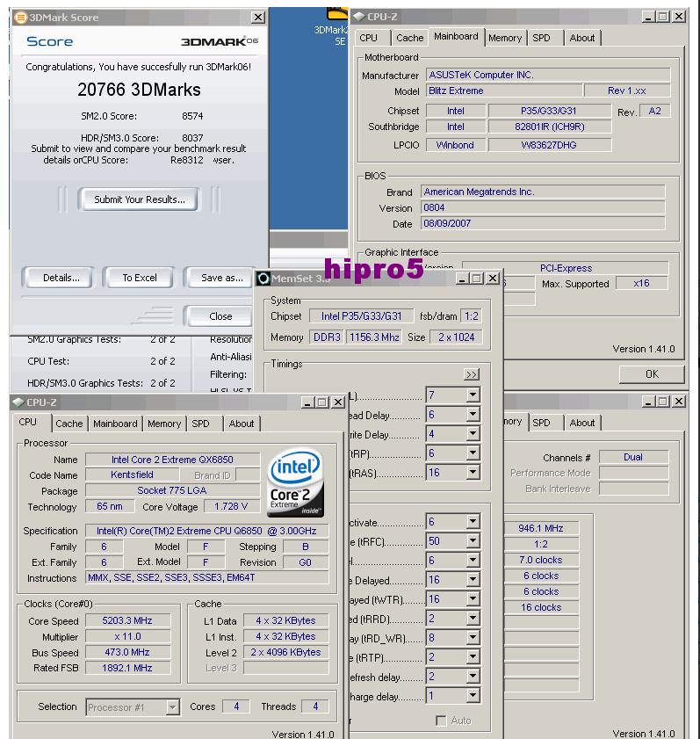Click the 5203.3 MHz core speed value
The width and height of the screenshot is (700, 739).
tap(127, 620)
